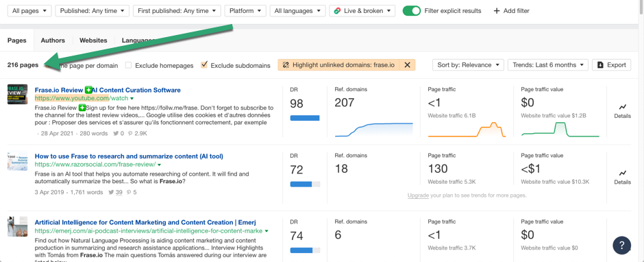Screen dimensions: 644x262
Task: Uncheck Exclude subdomains checkbox
Action: [204, 65]
